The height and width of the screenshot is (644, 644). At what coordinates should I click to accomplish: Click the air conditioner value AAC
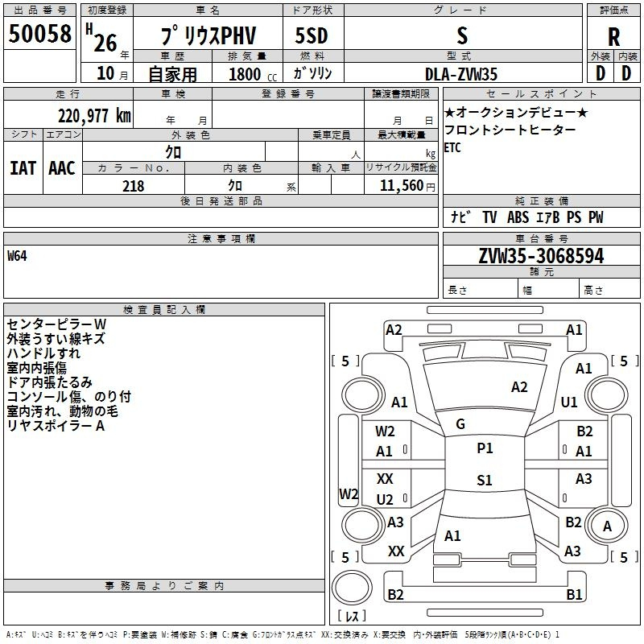(x=62, y=168)
